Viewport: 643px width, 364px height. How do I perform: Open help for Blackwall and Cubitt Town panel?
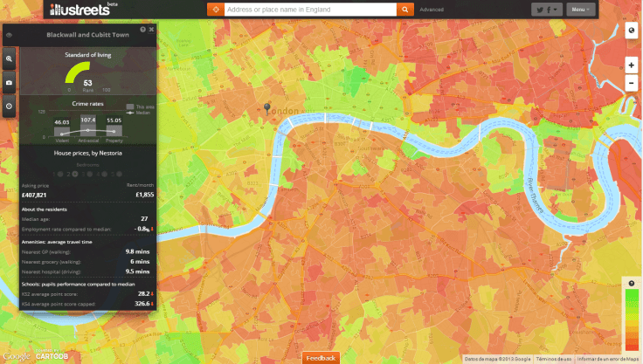[x=143, y=29]
